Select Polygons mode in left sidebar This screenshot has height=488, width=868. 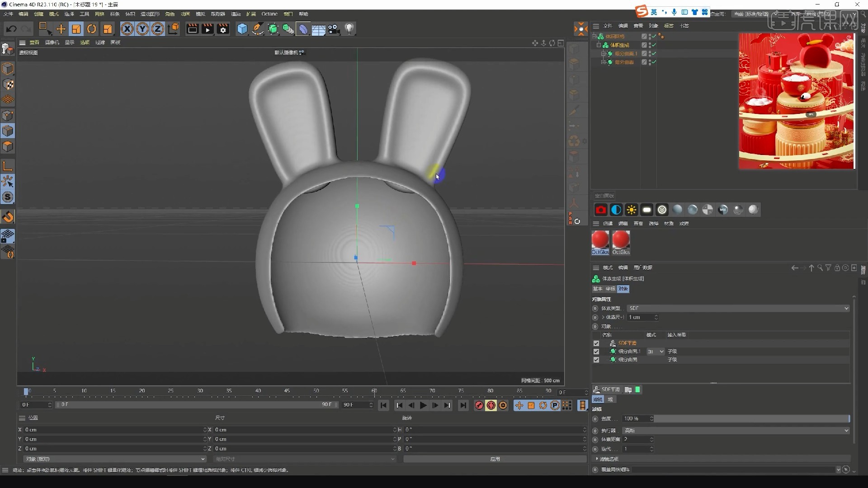(8, 146)
